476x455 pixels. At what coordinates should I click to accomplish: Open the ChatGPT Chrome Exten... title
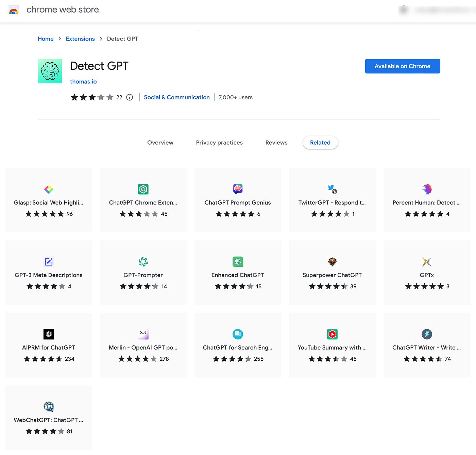[143, 202]
